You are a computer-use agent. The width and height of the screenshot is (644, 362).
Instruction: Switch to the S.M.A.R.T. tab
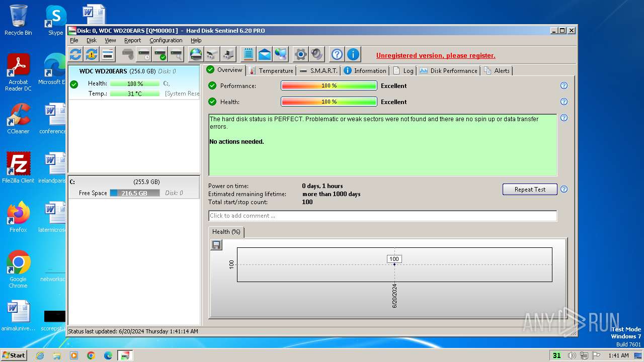(318, 71)
